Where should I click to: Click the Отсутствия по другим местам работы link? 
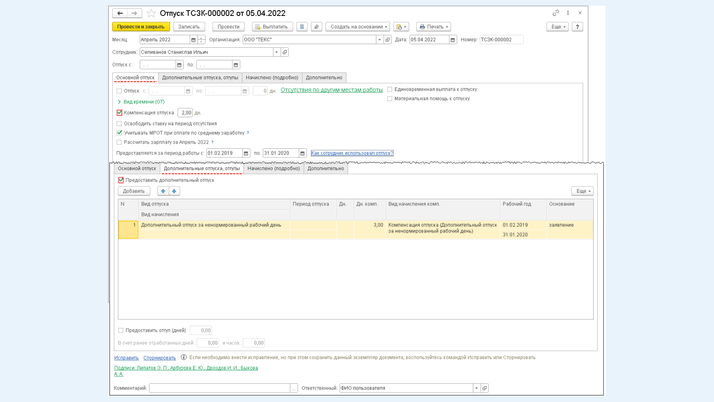(x=331, y=90)
